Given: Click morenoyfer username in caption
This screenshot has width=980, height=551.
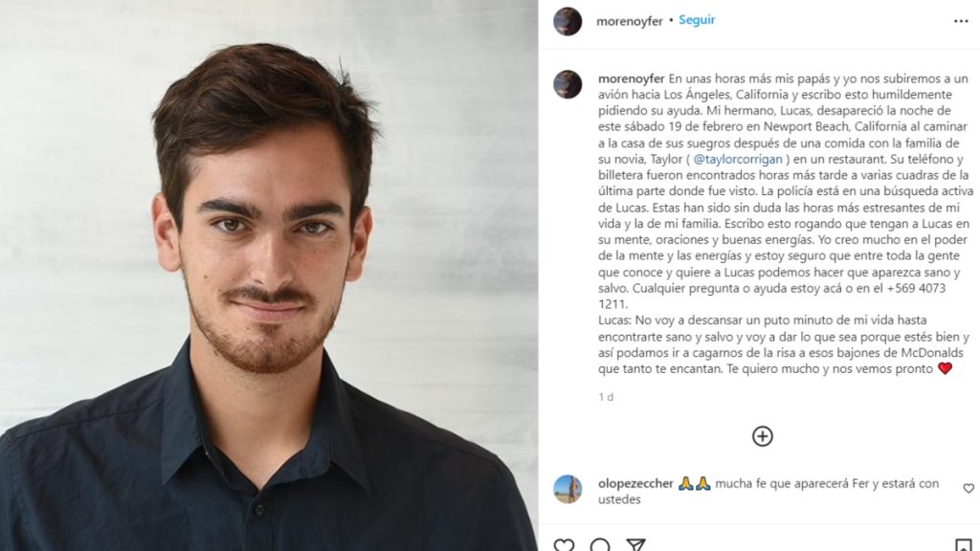Looking at the screenshot, I should [x=632, y=78].
